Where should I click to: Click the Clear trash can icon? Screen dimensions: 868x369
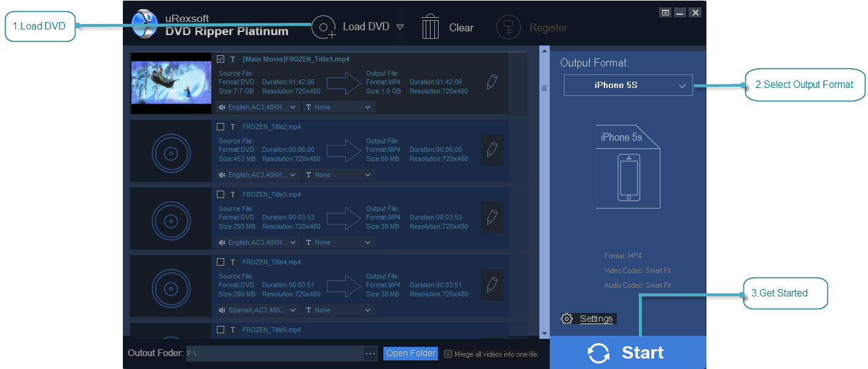(431, 28)
